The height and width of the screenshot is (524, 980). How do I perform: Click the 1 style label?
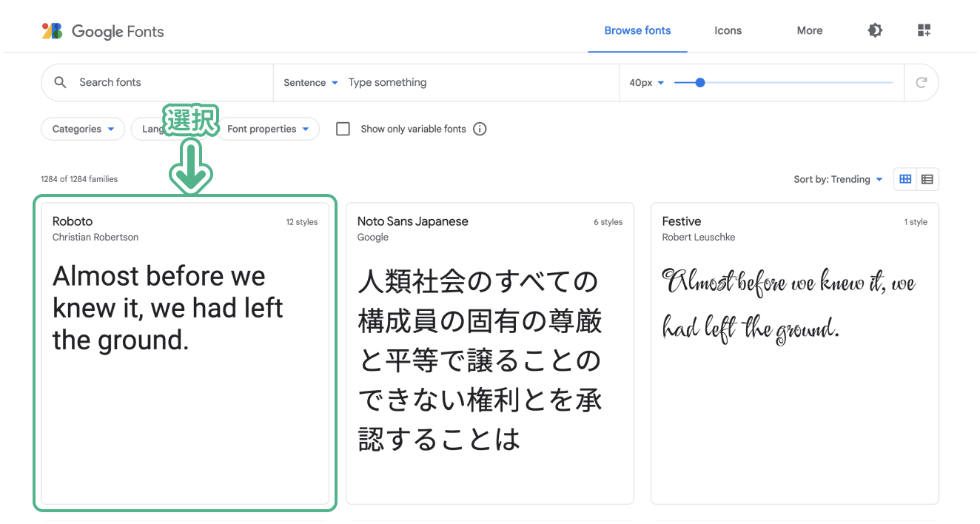pos(916,222)
